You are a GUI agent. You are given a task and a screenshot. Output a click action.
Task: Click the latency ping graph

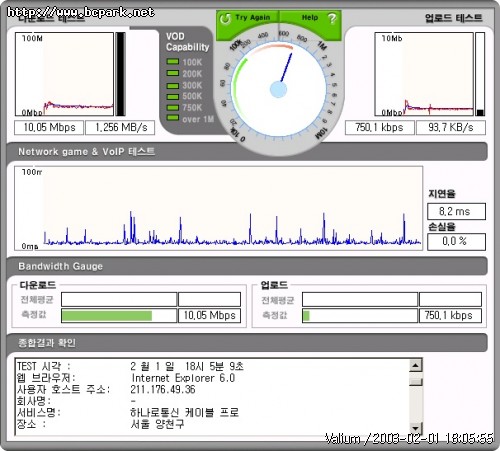click(219, 208)
